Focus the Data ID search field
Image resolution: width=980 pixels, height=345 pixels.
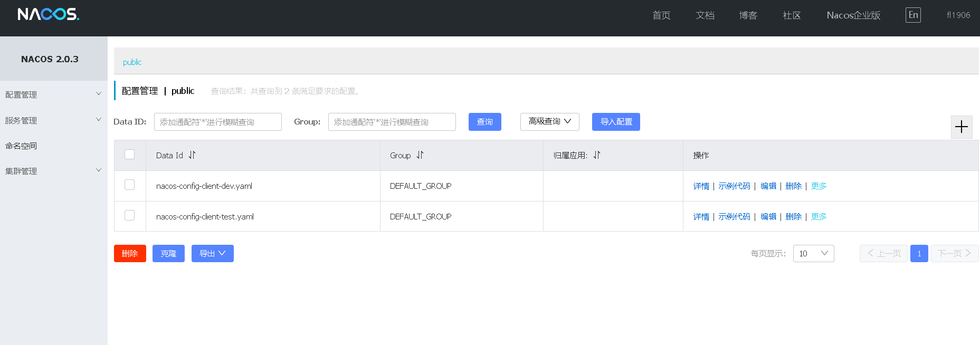(218, 122)
